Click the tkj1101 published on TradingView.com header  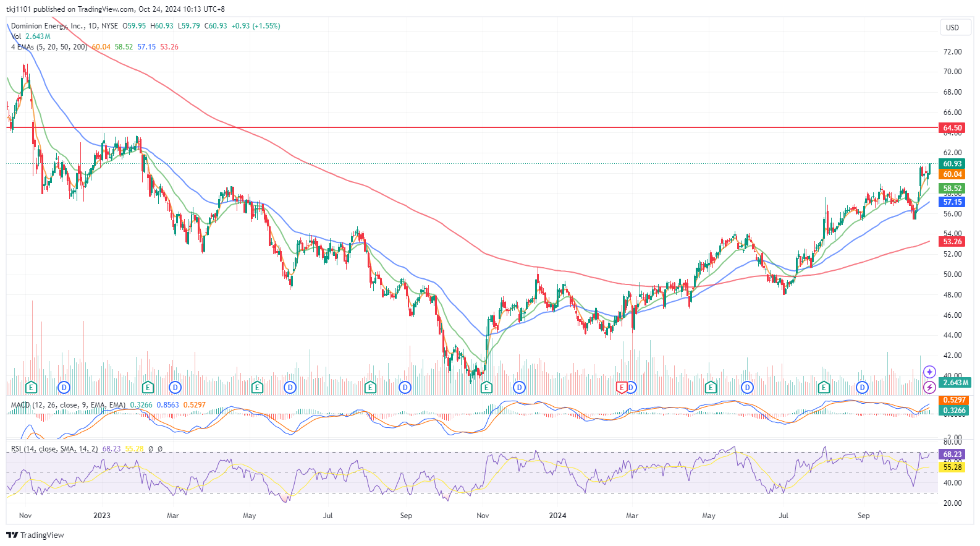tap(116, 9)
